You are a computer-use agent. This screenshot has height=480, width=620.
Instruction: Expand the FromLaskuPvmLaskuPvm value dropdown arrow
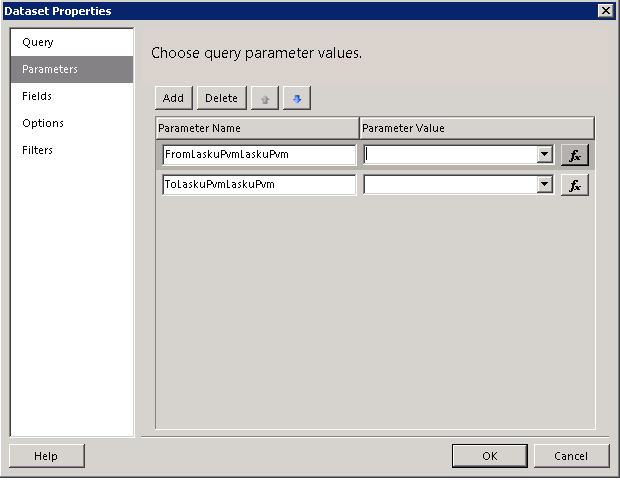click(x=545, y=155)
